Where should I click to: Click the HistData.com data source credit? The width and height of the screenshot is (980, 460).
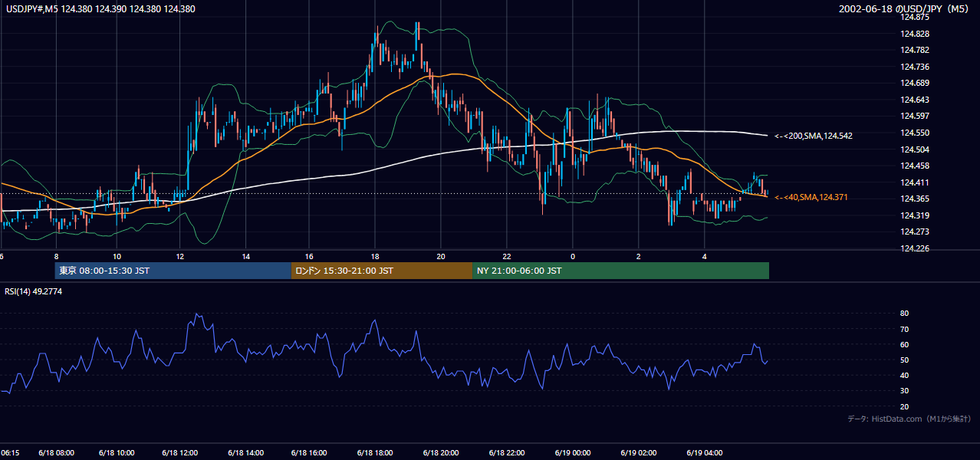909,419
